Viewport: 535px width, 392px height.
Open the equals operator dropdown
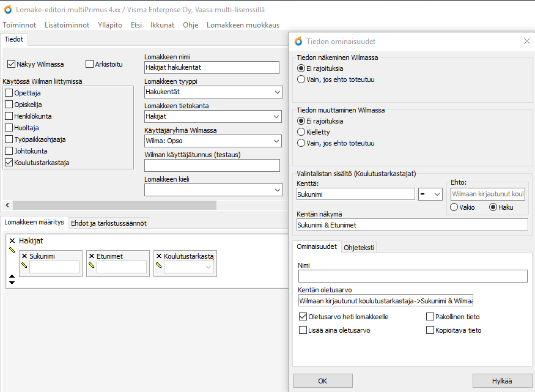430,194
